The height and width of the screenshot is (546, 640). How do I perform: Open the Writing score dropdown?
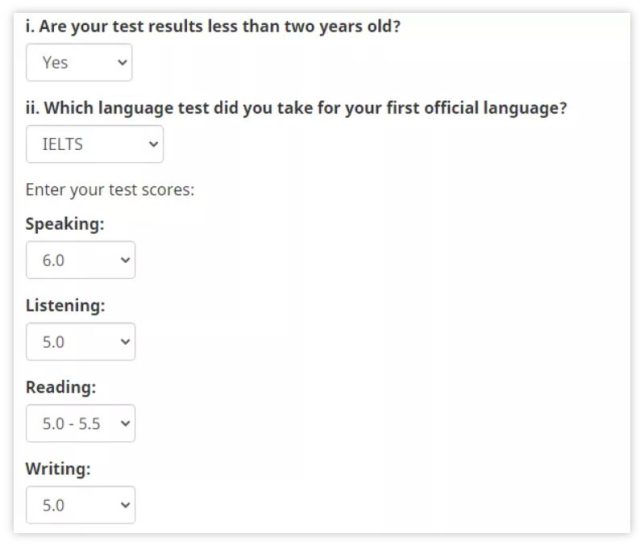point(80,506)
